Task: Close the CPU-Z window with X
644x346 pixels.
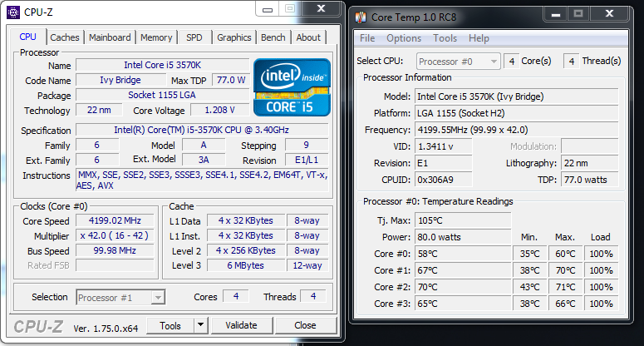Action: [x=322, y=8]
